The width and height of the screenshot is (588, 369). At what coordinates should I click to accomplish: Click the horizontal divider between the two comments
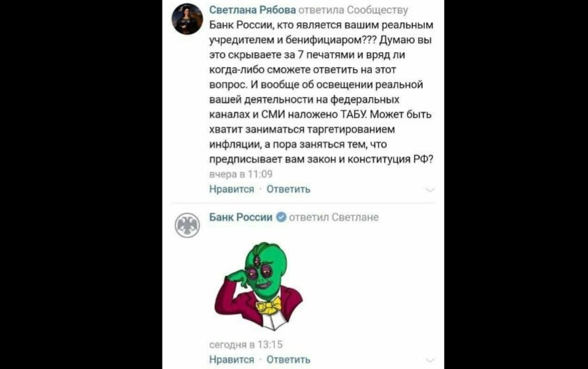(303, 204)
